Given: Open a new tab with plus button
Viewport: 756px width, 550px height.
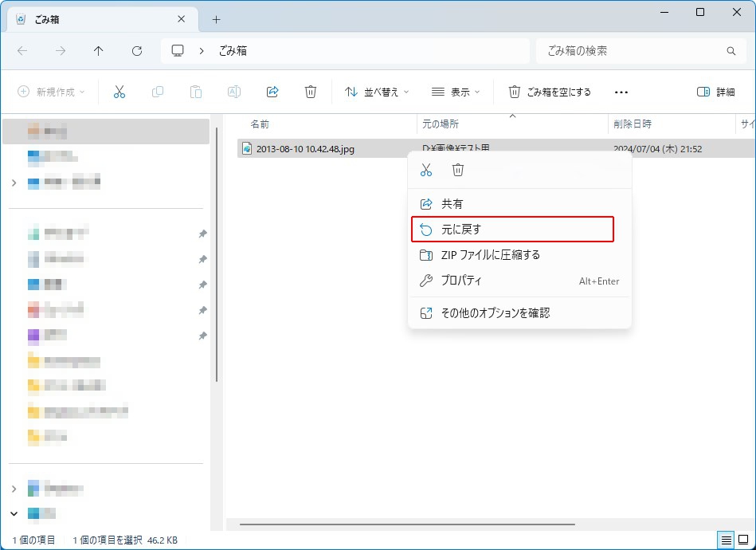Looking at the screenshot, I should pos(216,19).
